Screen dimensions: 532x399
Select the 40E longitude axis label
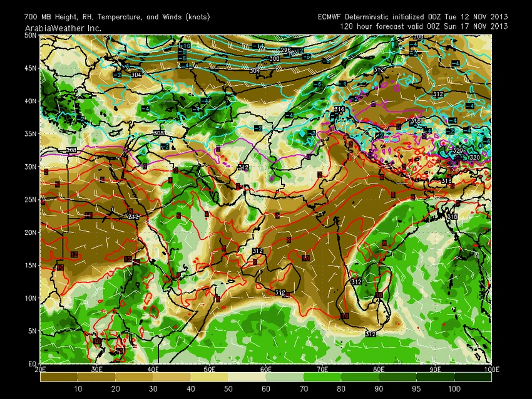(153, 370)
